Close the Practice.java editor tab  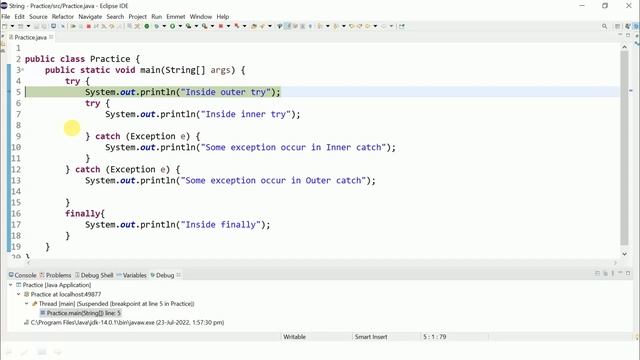pos(51,37)
